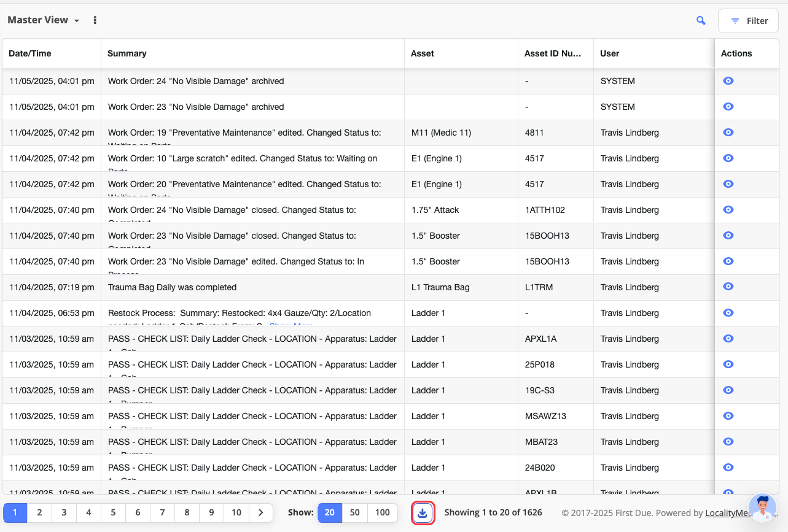Image resolution: width=788 pixels, height=532 pixels.
Task: Click eye icon in APXL1A row
Action: click(728, 339)
